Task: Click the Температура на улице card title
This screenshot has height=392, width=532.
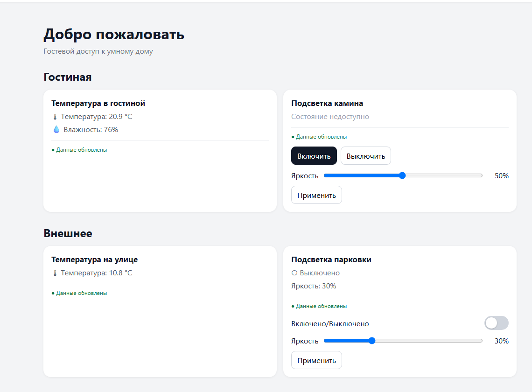Action: coord(94,259)
